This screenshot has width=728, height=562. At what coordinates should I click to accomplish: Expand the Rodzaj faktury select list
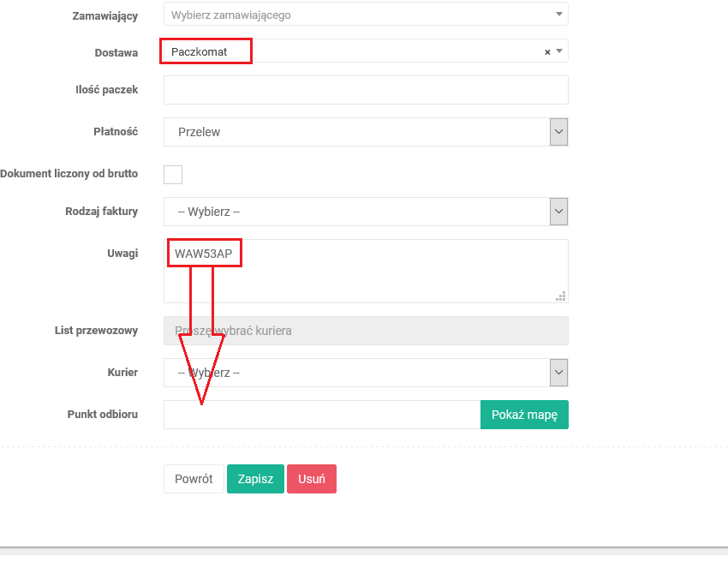(x=366, y=212)
